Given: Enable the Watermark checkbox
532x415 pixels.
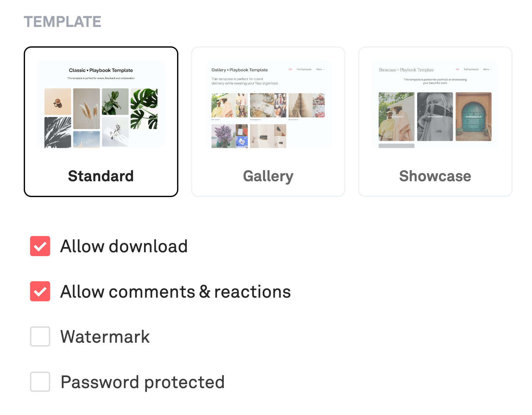Looking at the screenshot, I should 40,337.
